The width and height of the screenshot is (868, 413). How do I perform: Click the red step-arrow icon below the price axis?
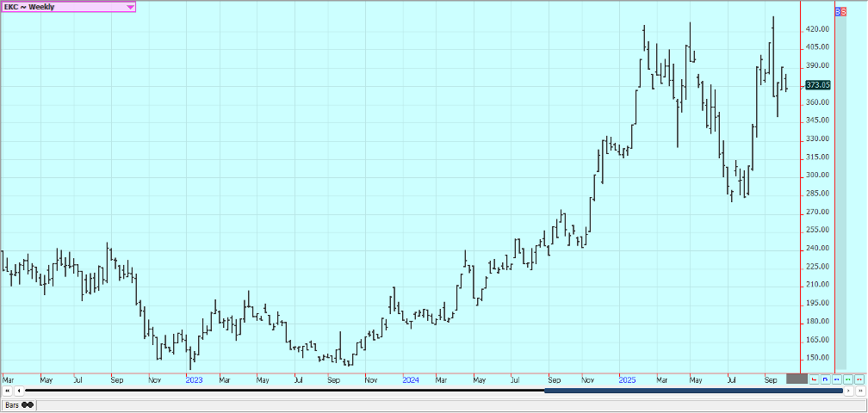click(814, 379)
